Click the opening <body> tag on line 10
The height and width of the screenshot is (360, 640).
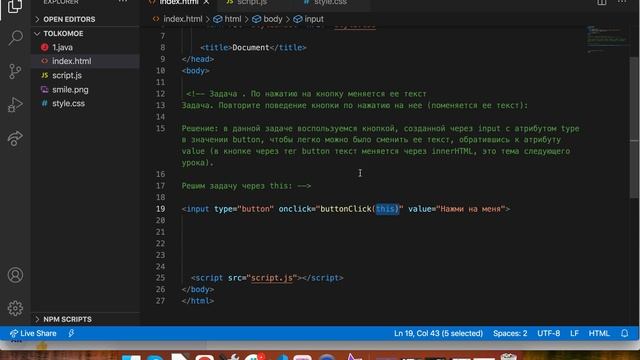point(196,71)
